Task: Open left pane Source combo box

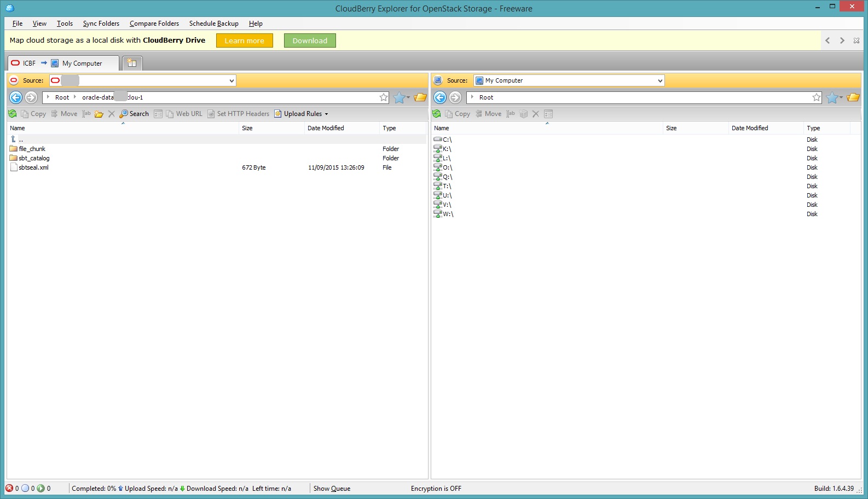Action: tap(143, 80)
